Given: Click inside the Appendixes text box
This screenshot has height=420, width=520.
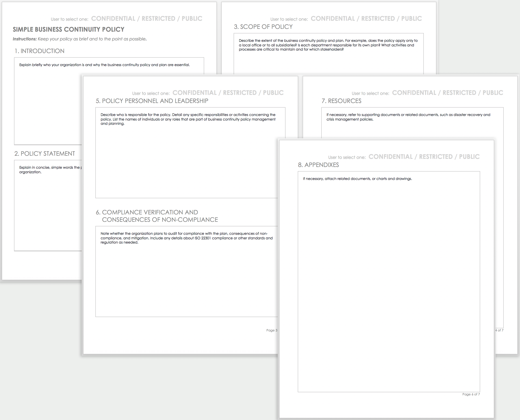Looking at the screenshot, I should pyautogui.click(x=389, y=278).
